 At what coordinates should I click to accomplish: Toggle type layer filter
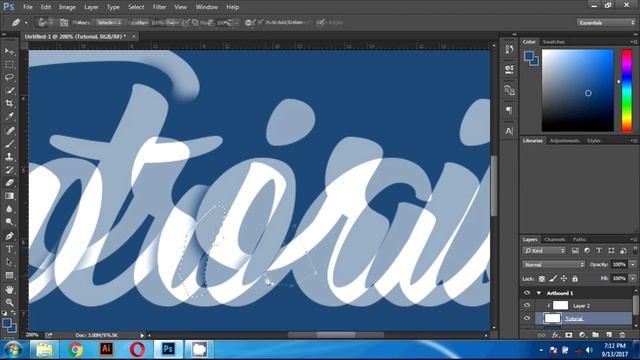[x=599, y=251]
